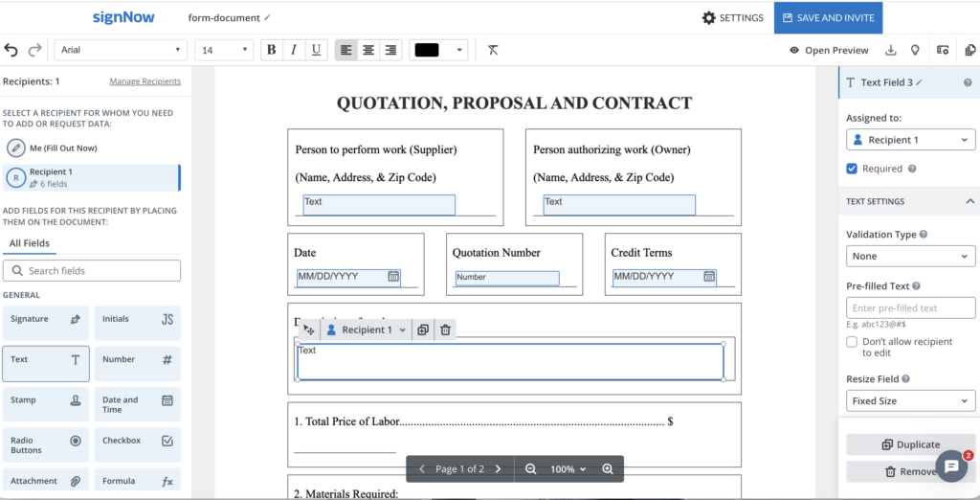Click the black text color swatch
Screen dimensions: 980x500
click(x=427, y=50)
